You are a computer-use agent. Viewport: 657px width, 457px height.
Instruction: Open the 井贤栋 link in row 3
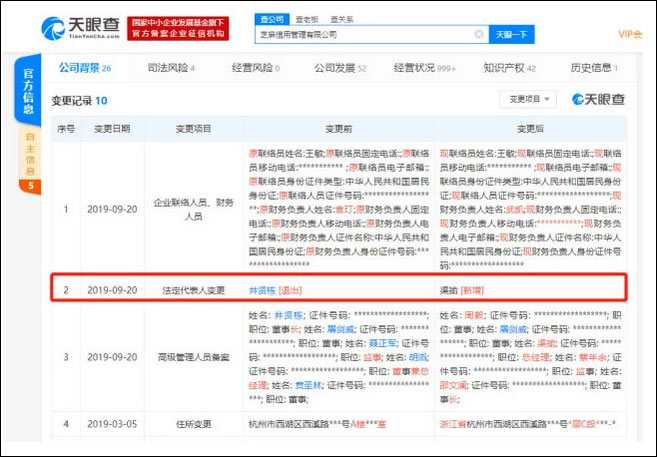tap(289, 315)
